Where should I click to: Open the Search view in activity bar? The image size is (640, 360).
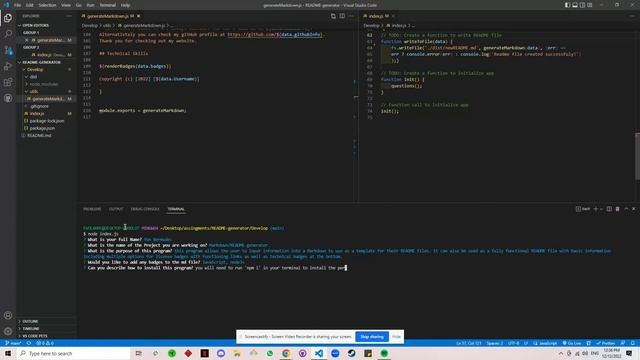pyautogui.click(x=8, y=34)
